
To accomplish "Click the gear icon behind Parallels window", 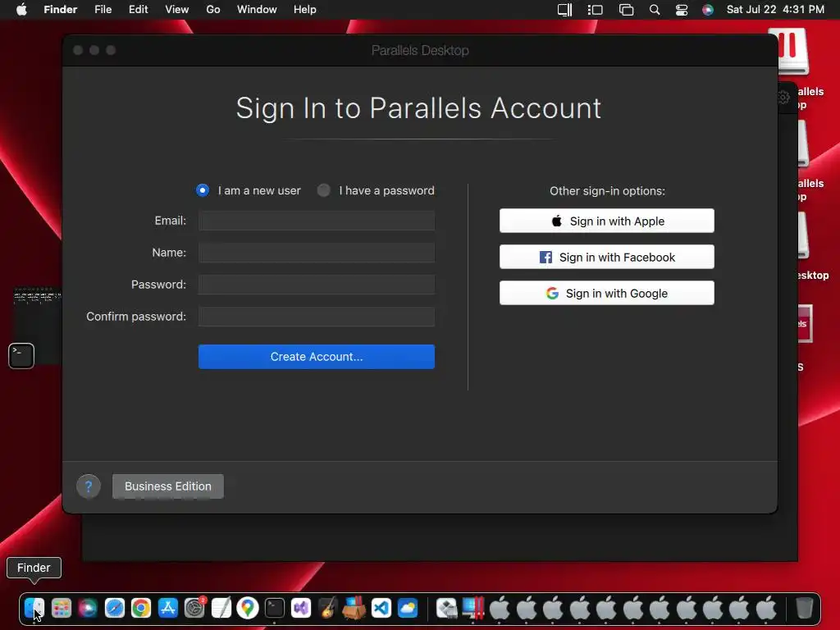I will coord(783,98).
